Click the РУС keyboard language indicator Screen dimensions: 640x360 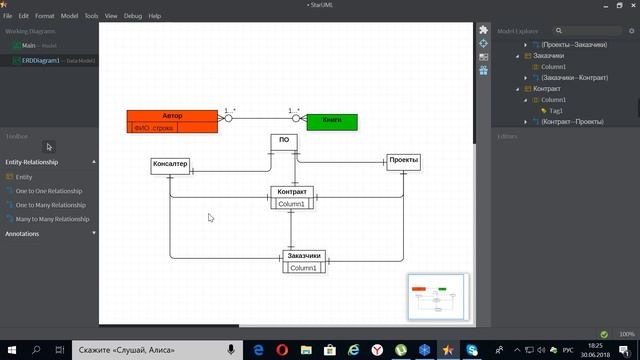tap(568, 350)
